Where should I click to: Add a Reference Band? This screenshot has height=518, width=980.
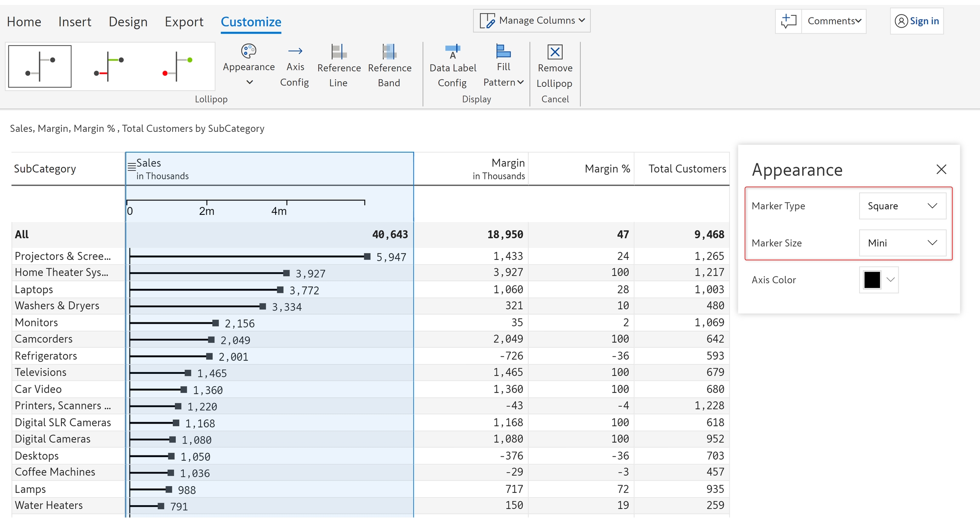(389, 66)
